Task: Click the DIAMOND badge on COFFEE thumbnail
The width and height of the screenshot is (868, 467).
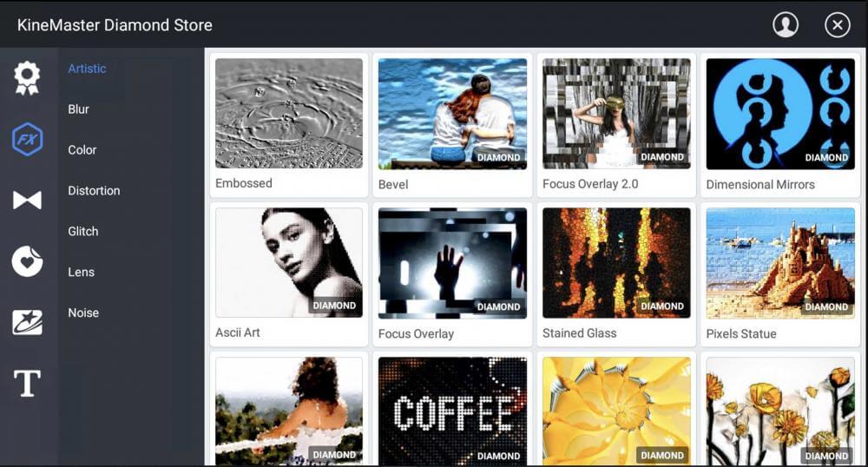Action: coord(498,456)
